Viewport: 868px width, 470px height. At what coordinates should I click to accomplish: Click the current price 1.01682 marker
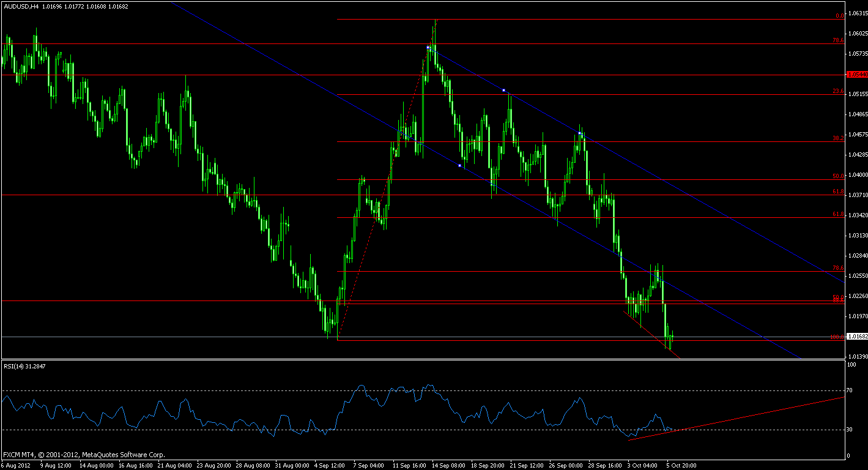(857, 337)
